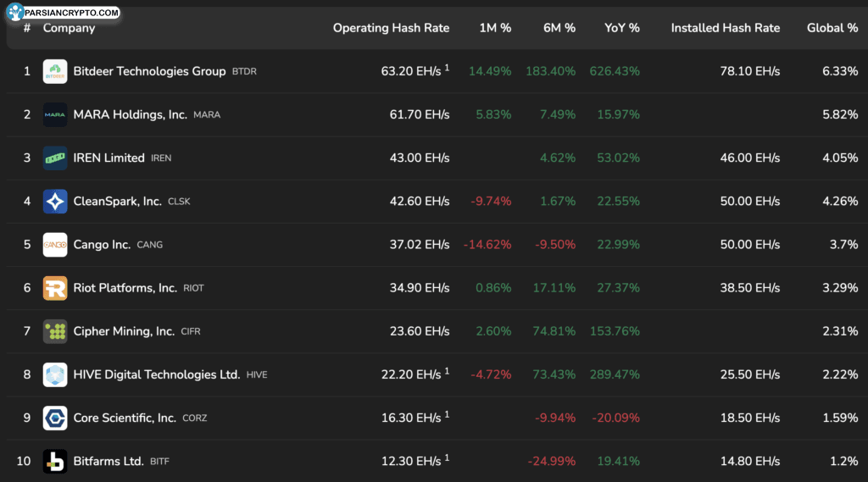The image size is (868, 482).
Task: Click the 22.20 EH/s operating hash rate
Action: (411, 374)
